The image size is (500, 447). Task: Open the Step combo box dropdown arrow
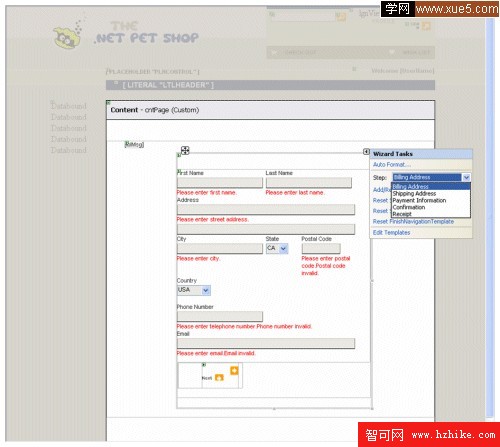(466, 177)
